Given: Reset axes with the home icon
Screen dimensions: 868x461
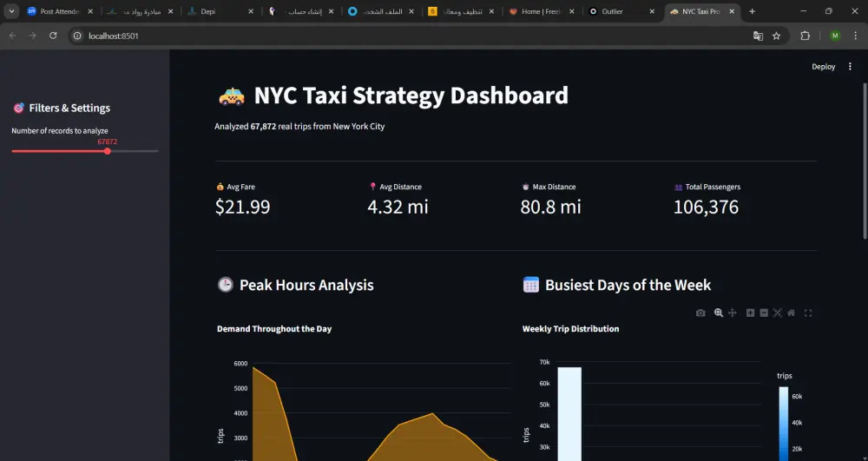Looking at the screenshot, I should 791,313.
